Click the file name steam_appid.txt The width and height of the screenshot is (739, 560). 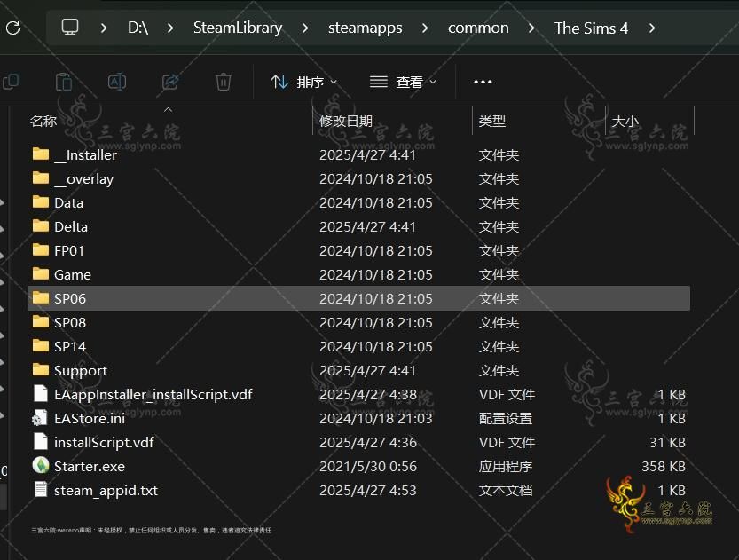point(106,490)
